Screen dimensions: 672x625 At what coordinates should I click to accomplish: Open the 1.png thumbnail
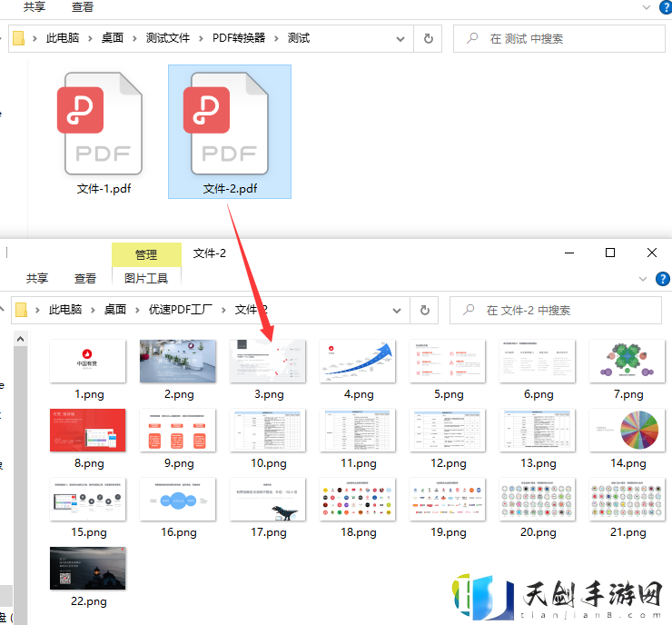[x=88, y=361]
